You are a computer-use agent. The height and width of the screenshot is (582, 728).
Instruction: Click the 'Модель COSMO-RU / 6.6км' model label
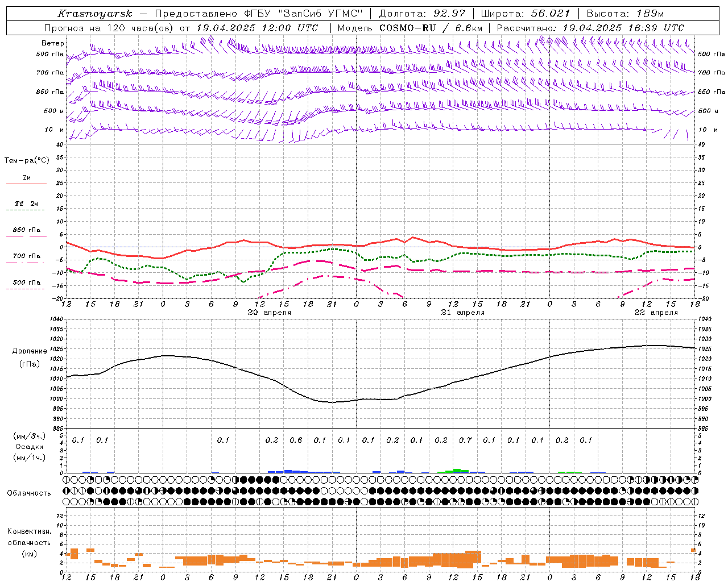(410, 28)
